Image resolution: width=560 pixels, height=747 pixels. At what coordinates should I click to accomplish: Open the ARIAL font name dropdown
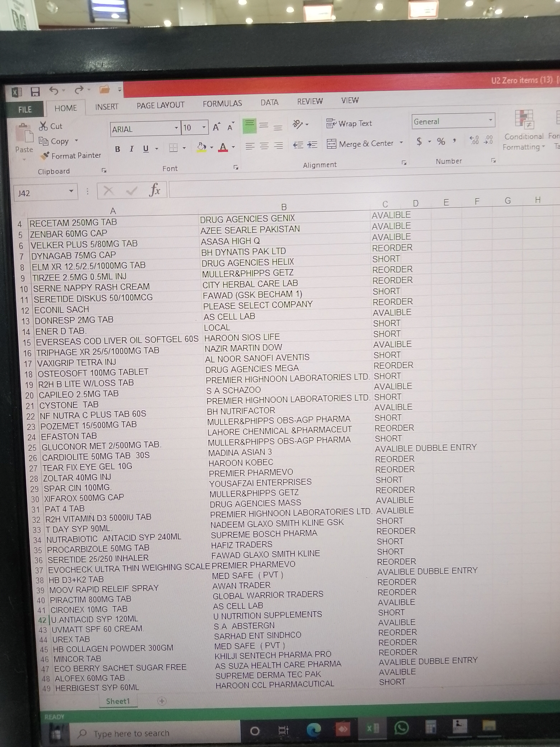coord(176,128)
